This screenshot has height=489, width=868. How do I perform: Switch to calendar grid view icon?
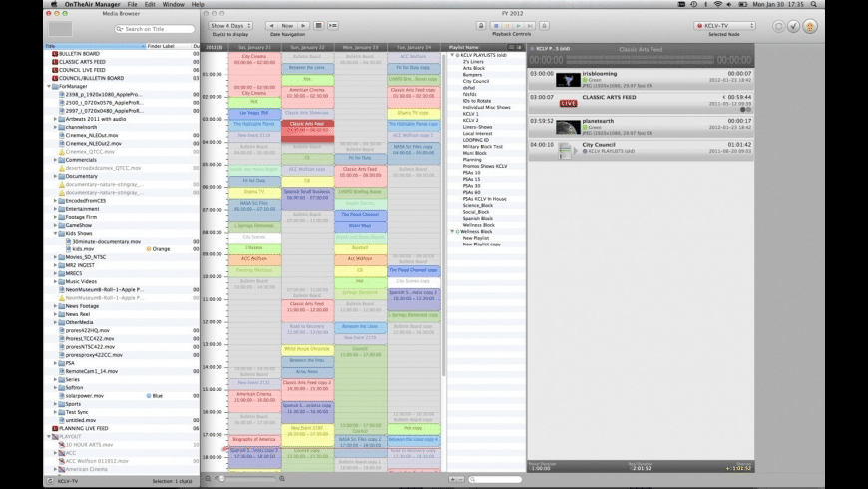[x=319, y=26]
